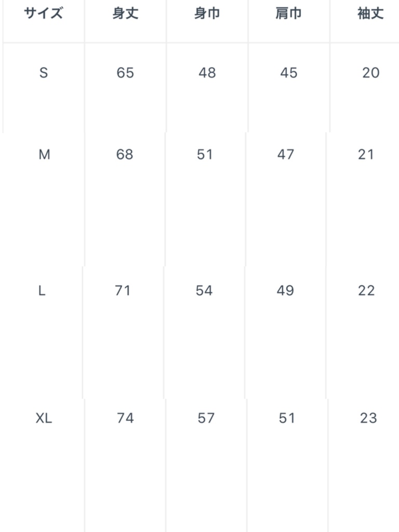Select the 68 length cell for M
Screen dimensions: 399x532
click(125, 155)
